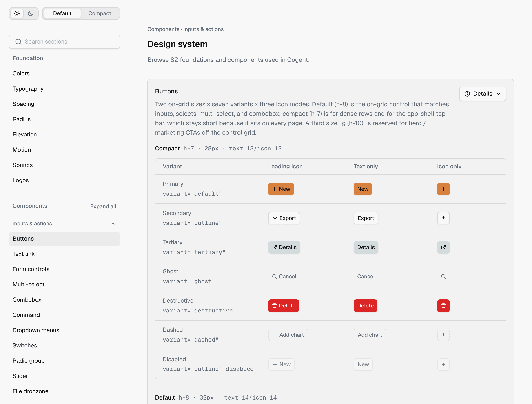Go to the Elevation section
The height and width of the screenshot is (404, 532).
[x=64, y=134]
